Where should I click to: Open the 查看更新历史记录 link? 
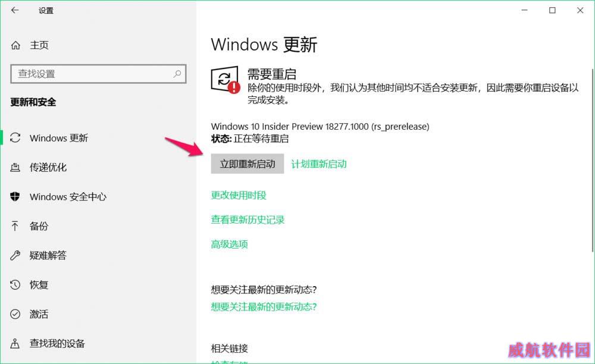(x=248, y=219)
